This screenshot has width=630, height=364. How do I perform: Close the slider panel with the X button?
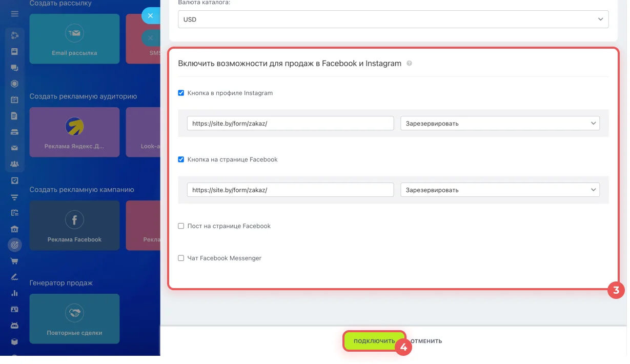(150, 16)
